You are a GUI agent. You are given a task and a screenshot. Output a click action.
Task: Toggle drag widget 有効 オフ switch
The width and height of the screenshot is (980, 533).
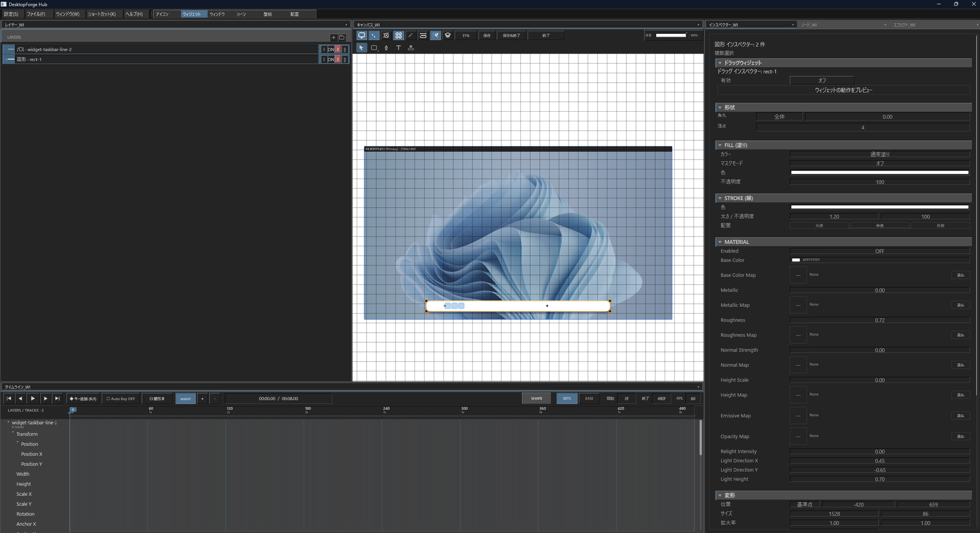pos(822,80)
